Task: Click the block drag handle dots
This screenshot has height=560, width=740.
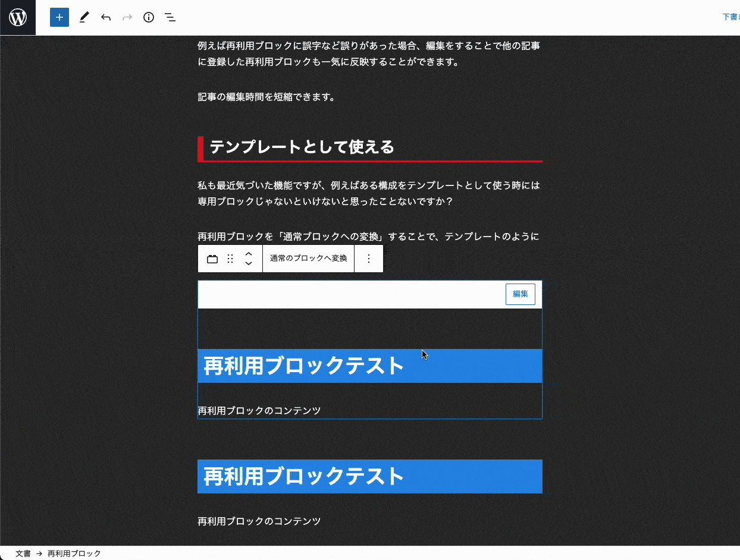Action: pyautogui.click(x=230, y=259)
